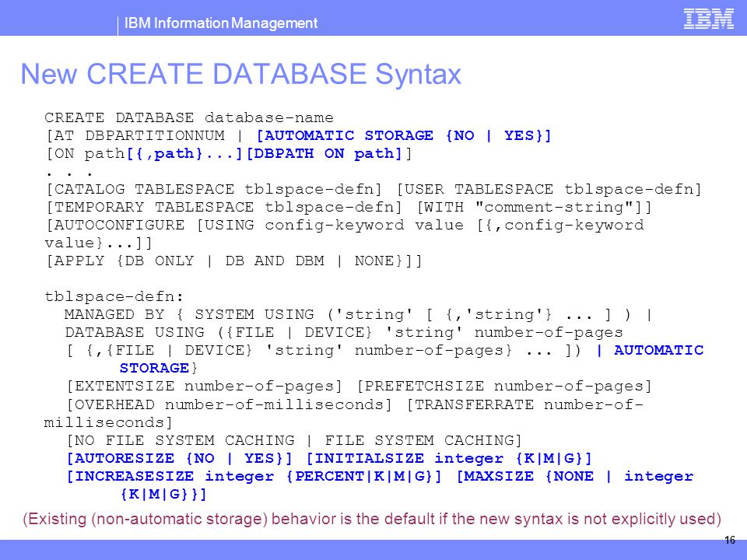
Task: Click the 'IBM Information Management' header text
Action: [x=220, y=23]
